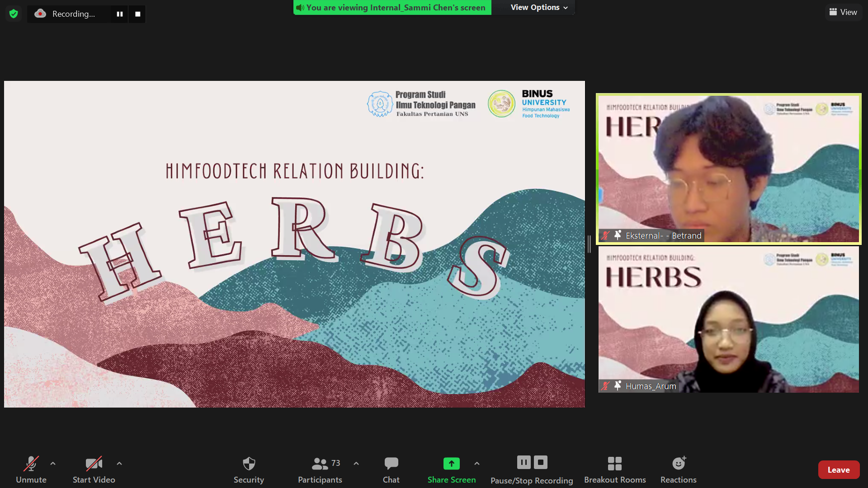
Task: Click the participant count 73
Action: 335,463
